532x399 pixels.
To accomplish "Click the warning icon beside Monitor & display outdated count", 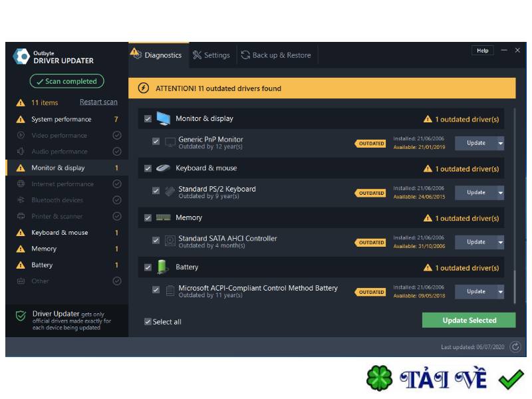I will pos(428,119).
